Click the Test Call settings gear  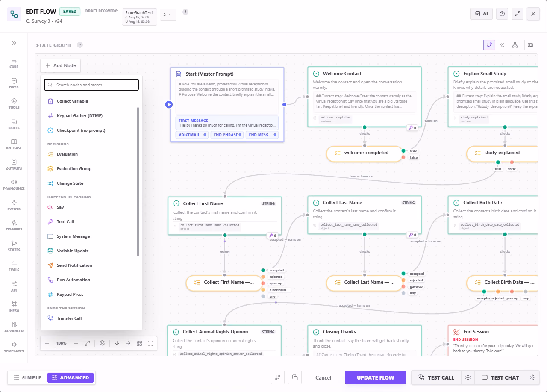click(x=468, y=377)
